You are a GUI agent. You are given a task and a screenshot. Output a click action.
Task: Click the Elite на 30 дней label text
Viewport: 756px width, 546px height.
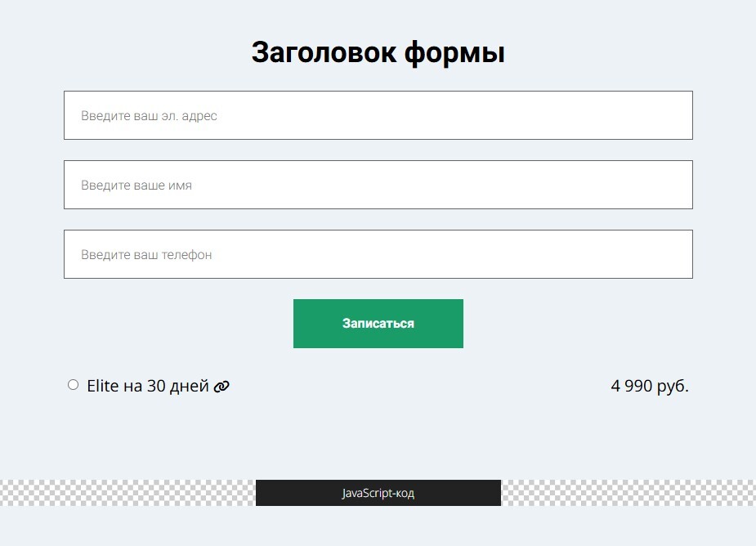(x=148, y=386)
